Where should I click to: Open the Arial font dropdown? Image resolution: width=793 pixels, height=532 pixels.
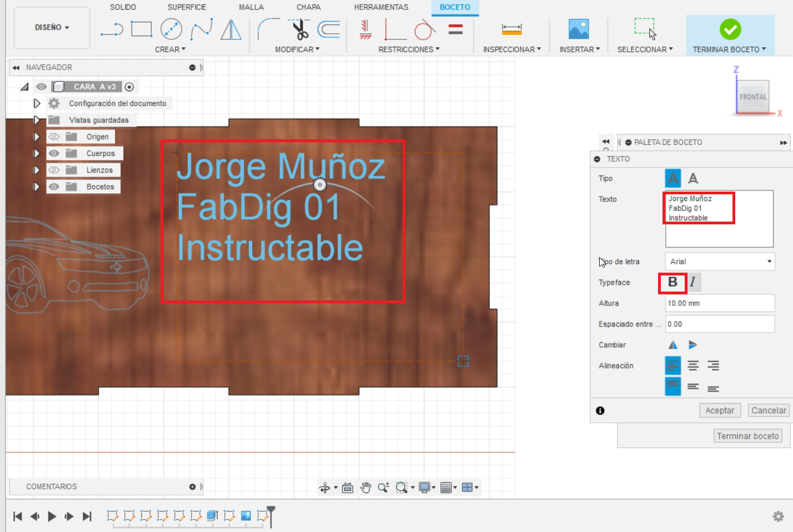click(720, 262)
